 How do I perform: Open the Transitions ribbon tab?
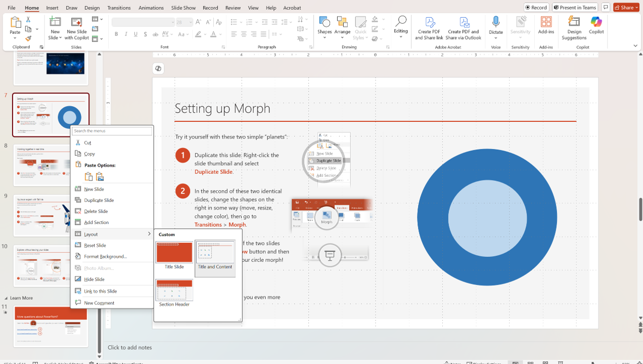(x=119, y=8)
